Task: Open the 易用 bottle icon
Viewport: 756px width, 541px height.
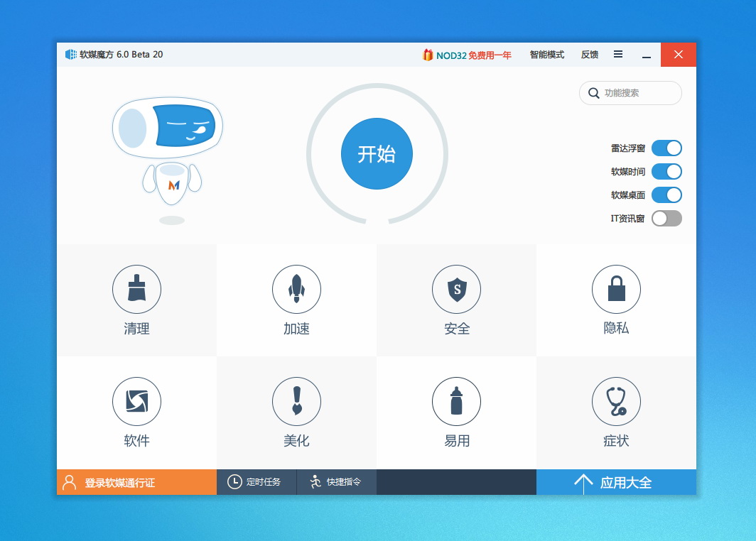Action: 457,401
